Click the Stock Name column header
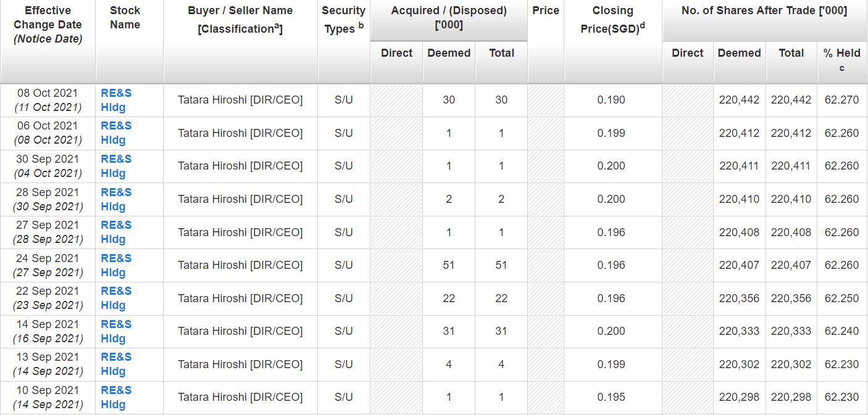Screen dimensions: 868x415 (125, 18)
